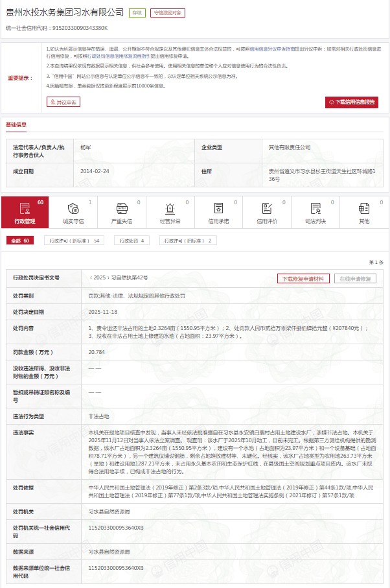The height and width of the screenshot is (588, 390).
Task: Select 处罚机关 value 习水县自然资源局
Action: (109, 512)
